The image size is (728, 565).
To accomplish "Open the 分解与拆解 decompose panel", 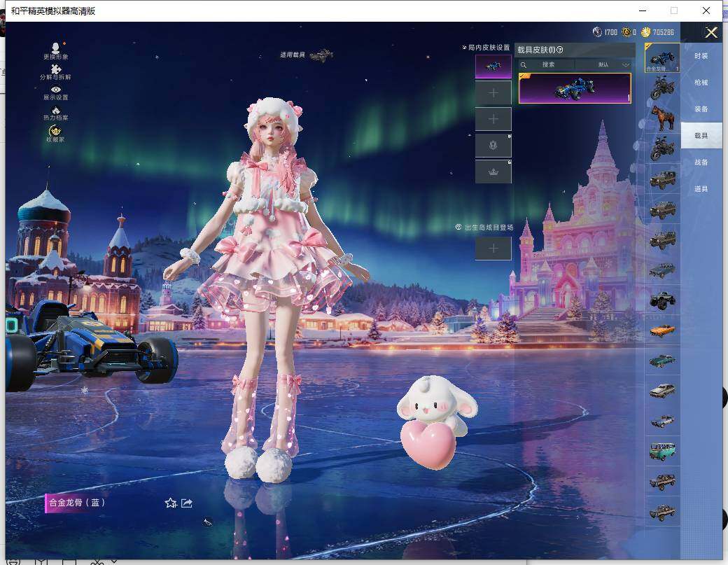I will [55, 72].
